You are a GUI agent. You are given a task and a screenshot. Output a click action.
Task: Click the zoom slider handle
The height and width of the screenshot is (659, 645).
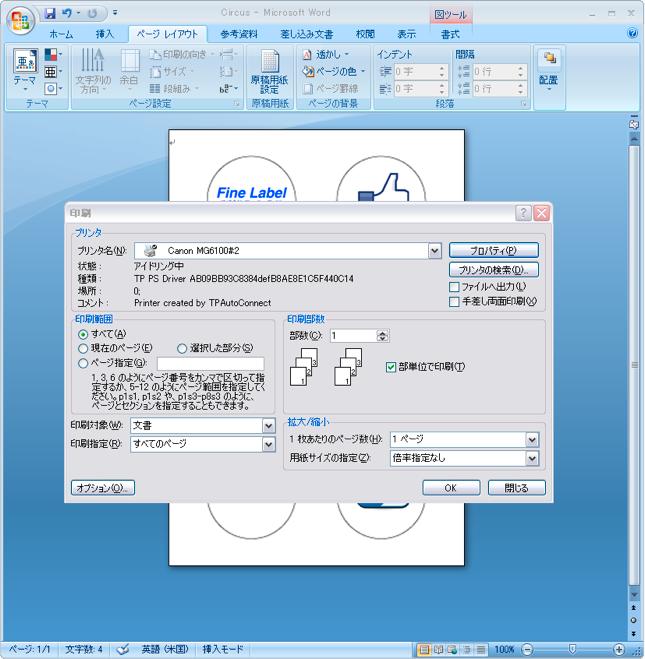click(x=572, y=650)
